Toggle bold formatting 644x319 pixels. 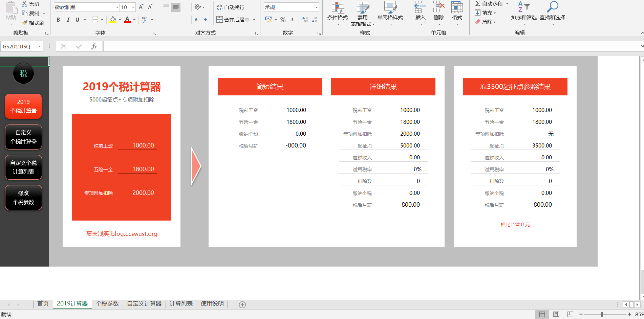(x=58, y=20)
